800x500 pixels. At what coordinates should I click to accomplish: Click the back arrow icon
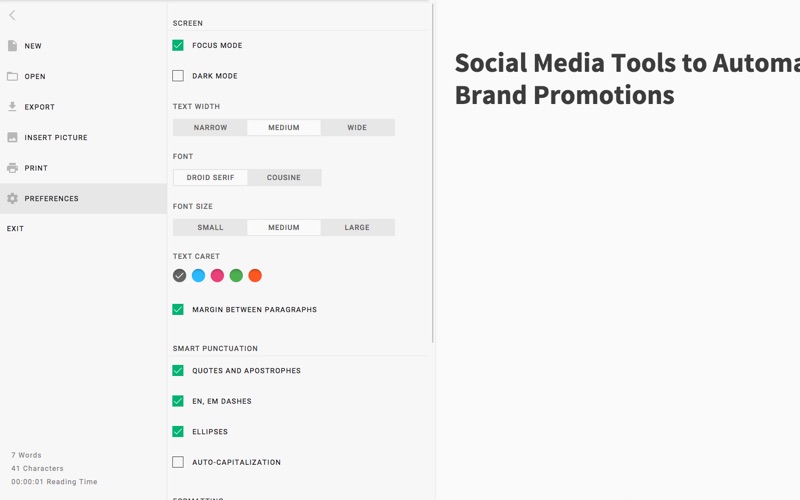(12, 15)
